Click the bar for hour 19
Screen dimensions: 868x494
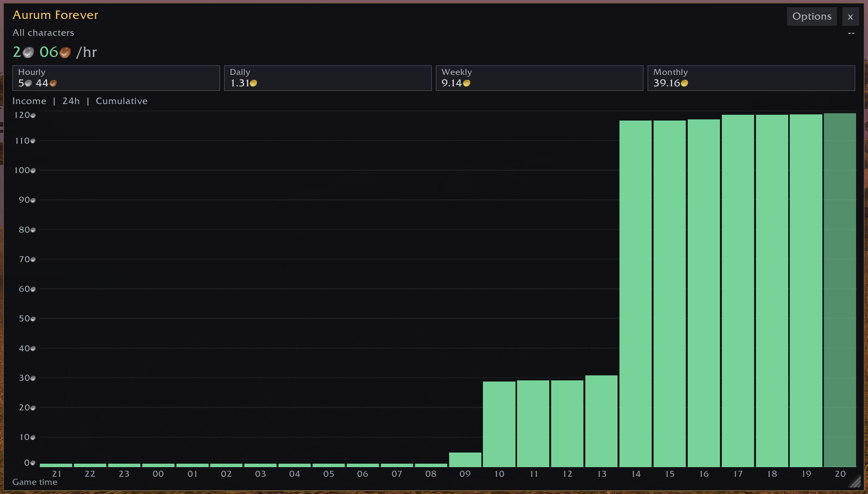click(x=806, y=291)
